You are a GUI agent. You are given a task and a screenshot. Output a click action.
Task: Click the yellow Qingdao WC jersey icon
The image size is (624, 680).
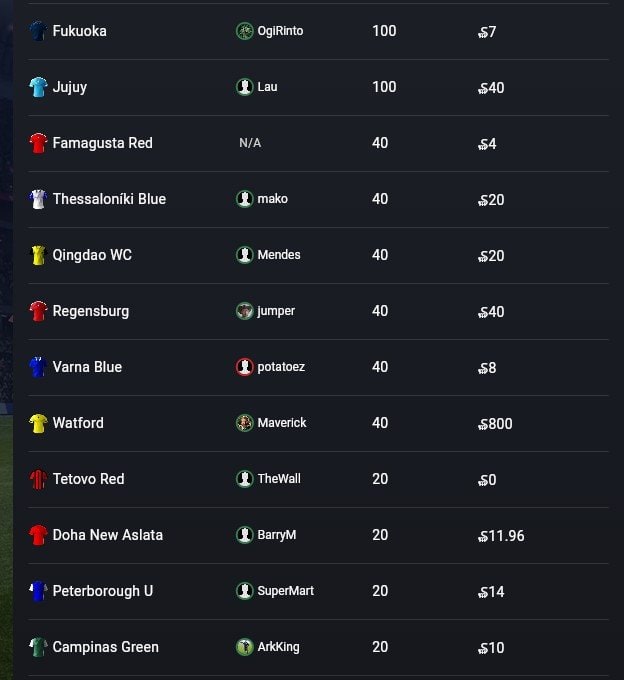pos(38,255)
